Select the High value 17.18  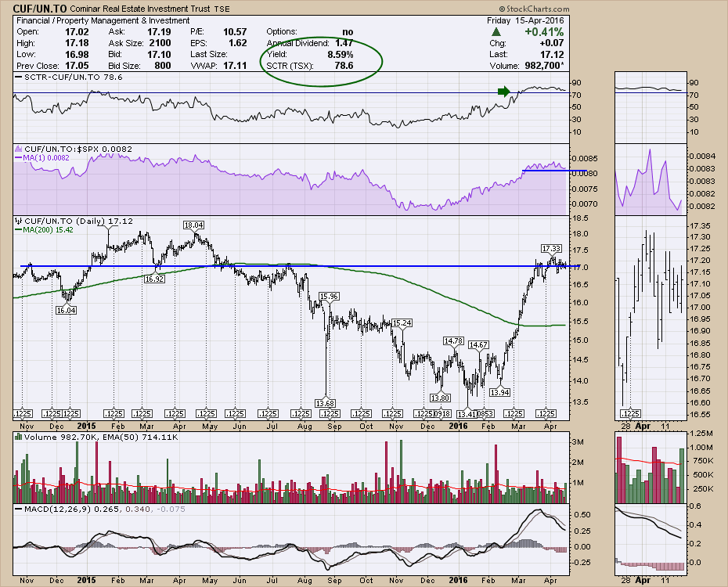coord(77,43)
